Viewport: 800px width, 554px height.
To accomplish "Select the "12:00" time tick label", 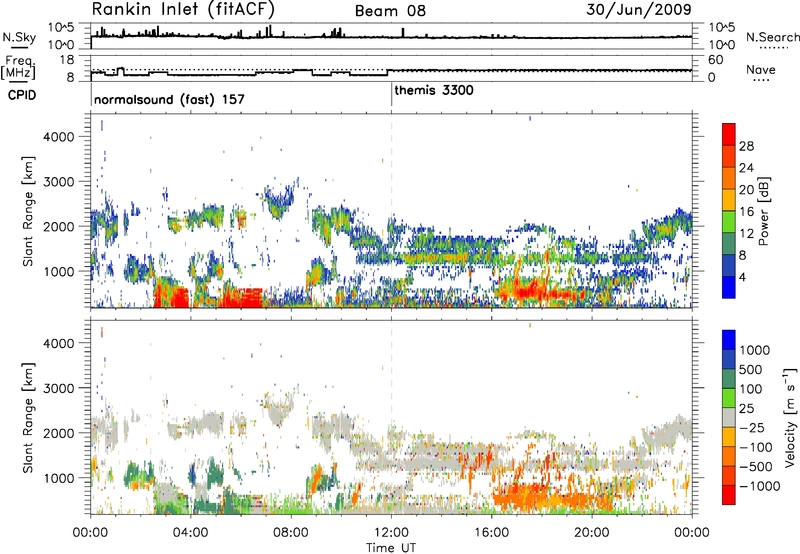I will (391, 533).
